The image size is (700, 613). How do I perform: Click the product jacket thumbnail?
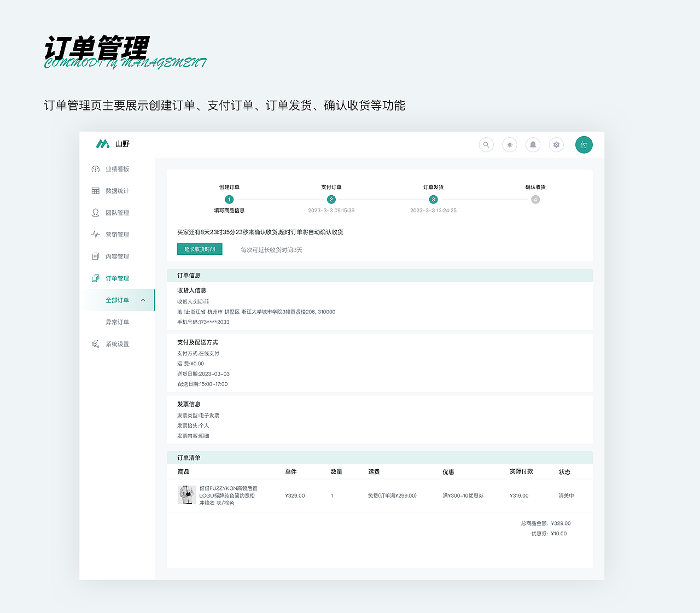(x=187, y=495)
